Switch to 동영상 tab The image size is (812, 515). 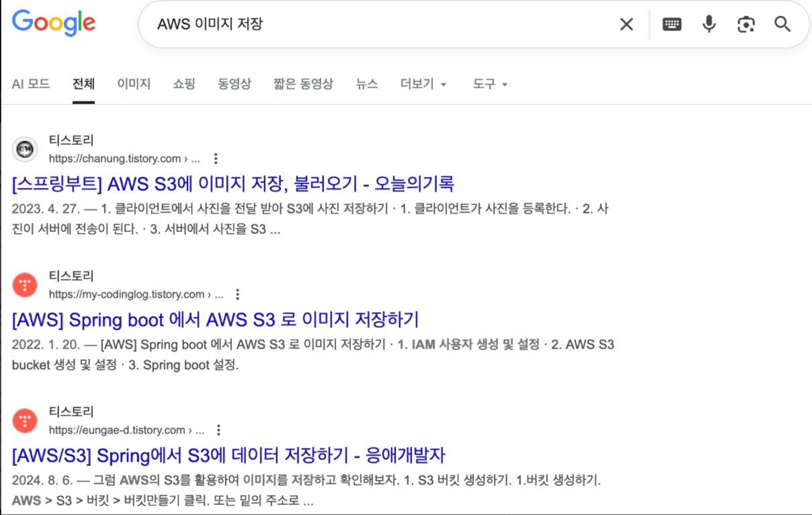[235, 84]
